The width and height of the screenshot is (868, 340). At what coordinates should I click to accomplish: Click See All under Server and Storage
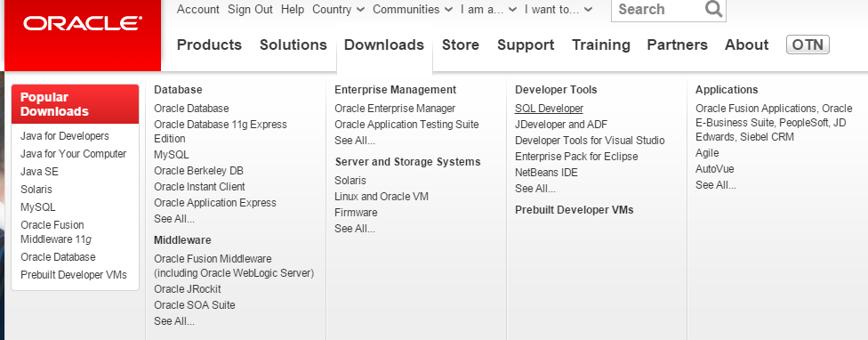[355, 229]
